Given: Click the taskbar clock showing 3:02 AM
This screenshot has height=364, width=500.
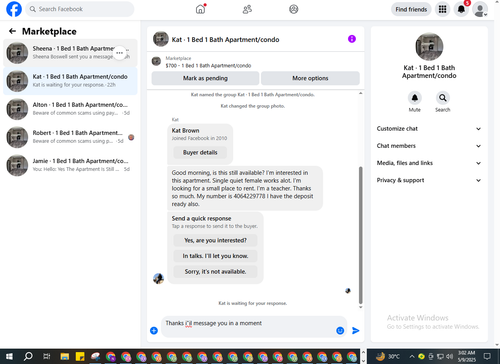Looking at the screenshot, I should [467, 356].
